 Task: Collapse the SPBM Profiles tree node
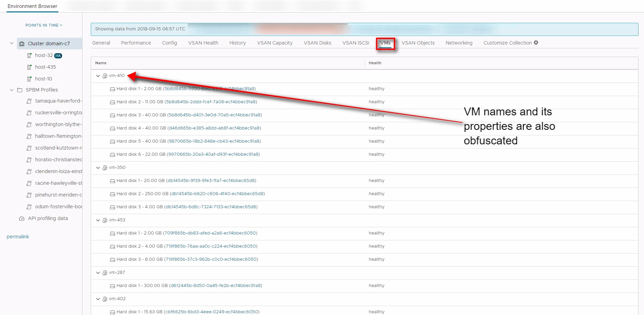12,90
